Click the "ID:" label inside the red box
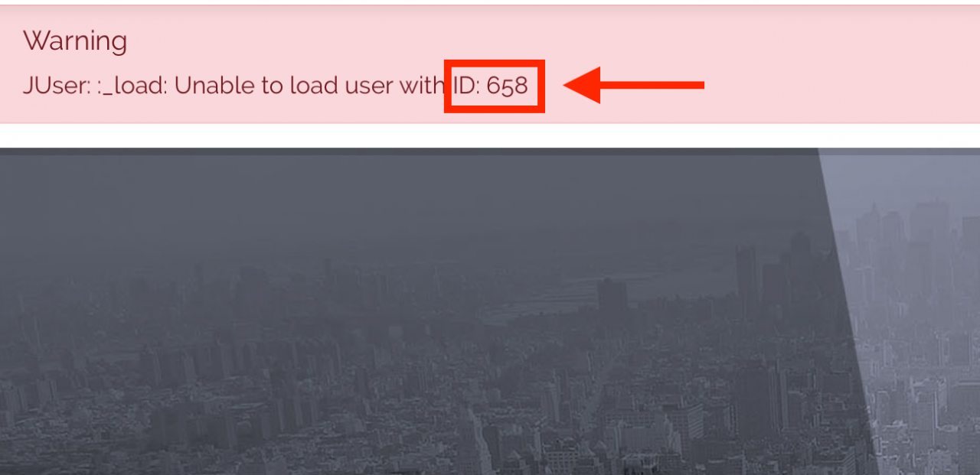980x475 pixels. coord(465,85)
